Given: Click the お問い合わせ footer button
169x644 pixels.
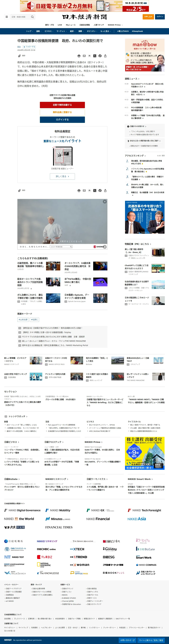Looking at the screenshot, I should click(x=127, y=640).
